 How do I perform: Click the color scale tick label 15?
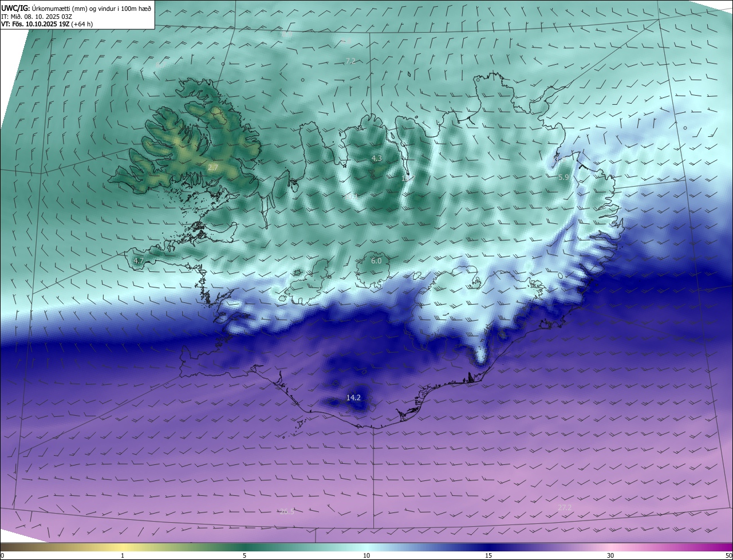488,555
